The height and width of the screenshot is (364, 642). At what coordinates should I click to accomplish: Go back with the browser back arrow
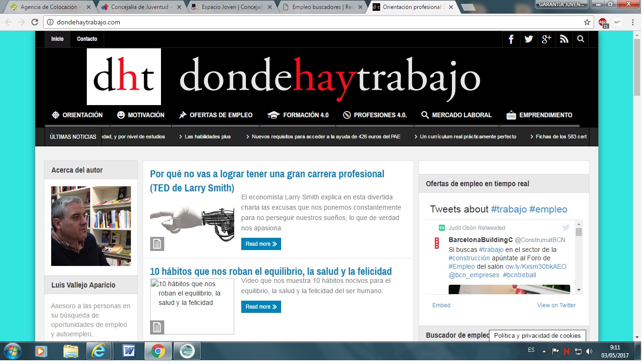[9, 22]
